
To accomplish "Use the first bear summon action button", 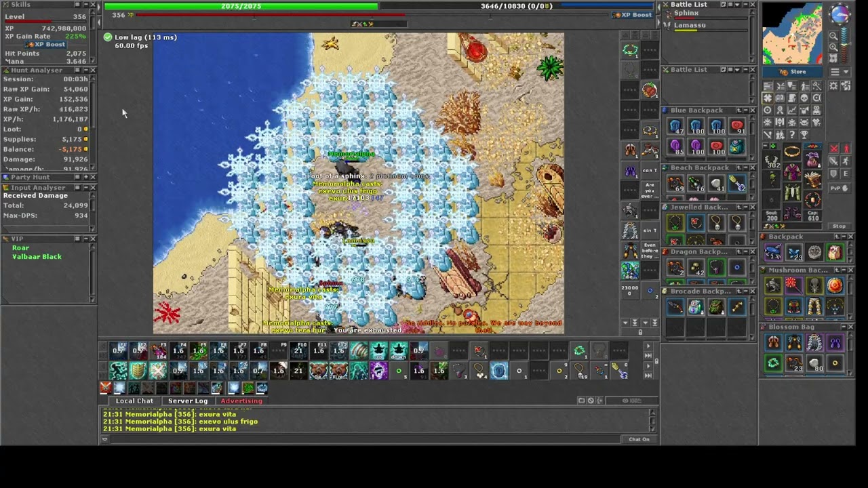I will click(x=319, y=371).
